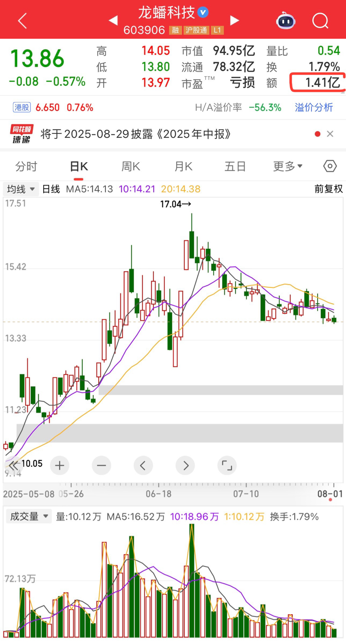Tap the 2025-05-08 start date label
Screen dimensions: 346x644
click(29, 494)
